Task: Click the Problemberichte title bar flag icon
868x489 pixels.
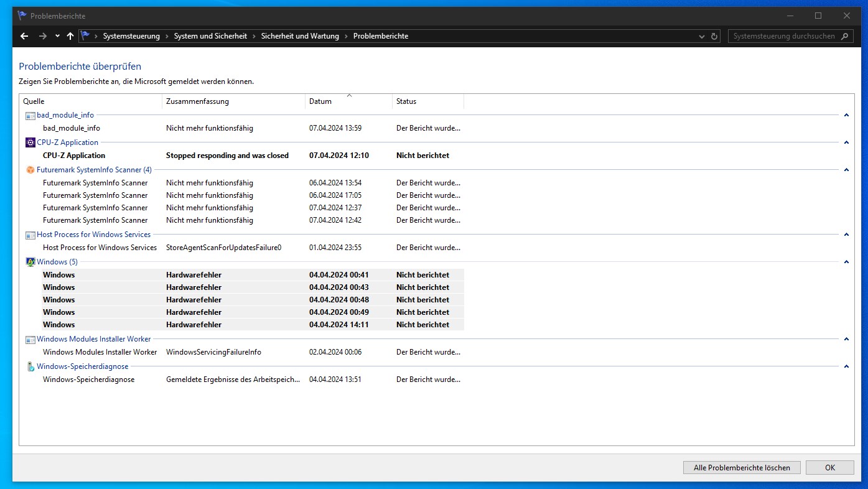Action: 22,16
